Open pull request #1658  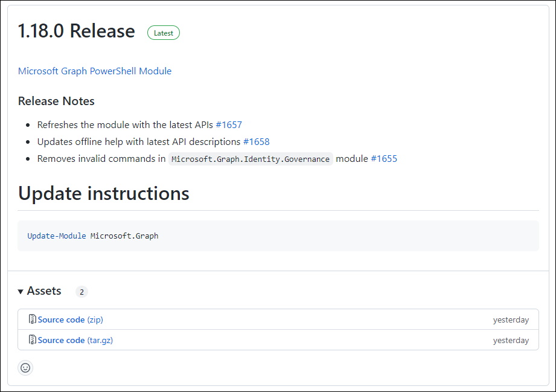pyautogui.click(x=257, y=142)
